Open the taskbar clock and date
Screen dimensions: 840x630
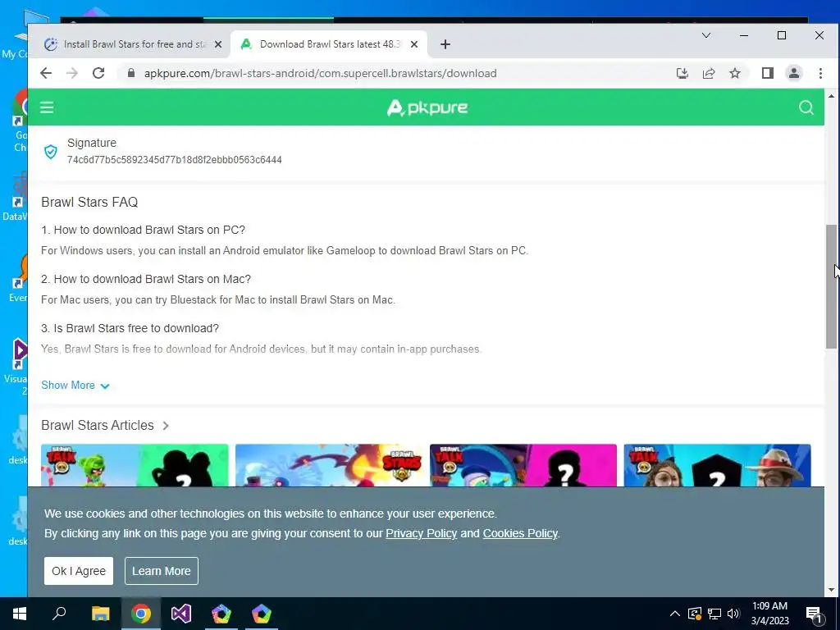769,614
